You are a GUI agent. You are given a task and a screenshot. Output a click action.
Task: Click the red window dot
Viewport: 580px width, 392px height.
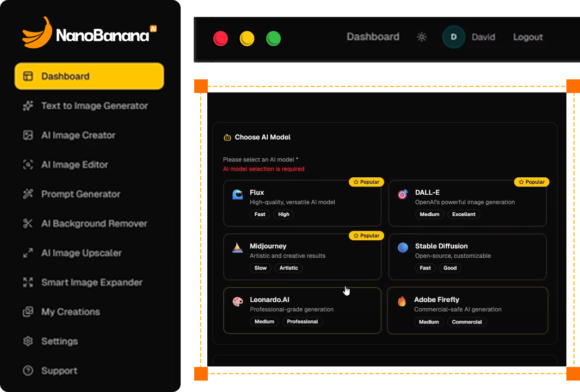click(220, 39)
